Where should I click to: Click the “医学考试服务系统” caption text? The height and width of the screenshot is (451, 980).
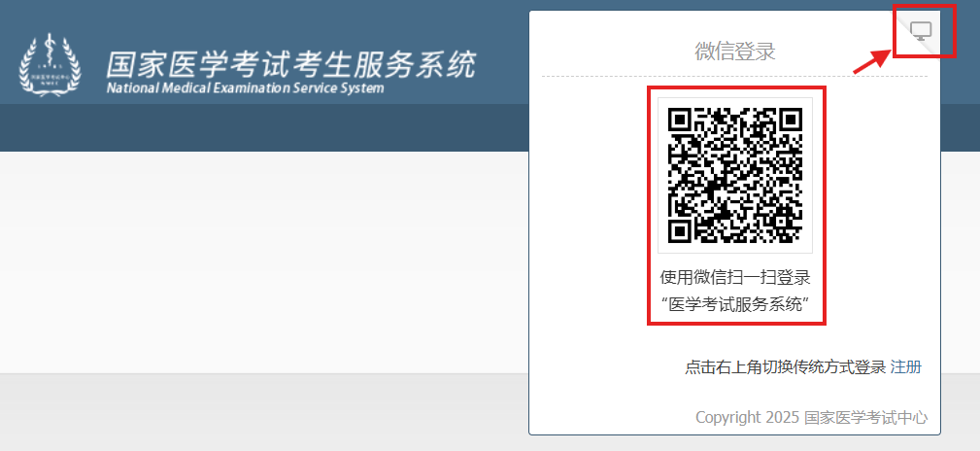(x=735, y=304)
